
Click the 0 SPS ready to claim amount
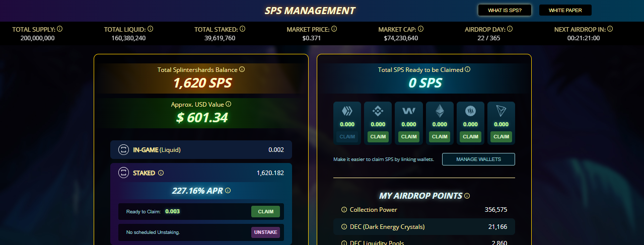(x=425, y=83)
